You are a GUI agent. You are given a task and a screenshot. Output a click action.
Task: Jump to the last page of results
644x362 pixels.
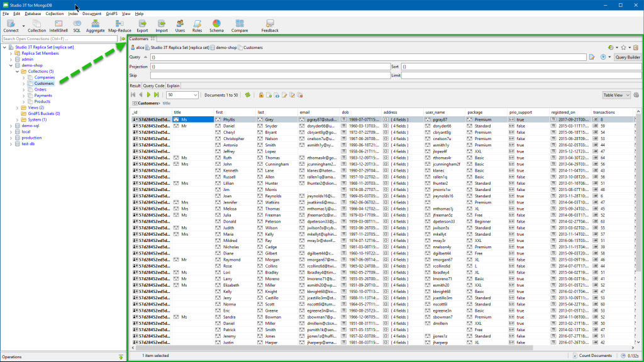157,96
